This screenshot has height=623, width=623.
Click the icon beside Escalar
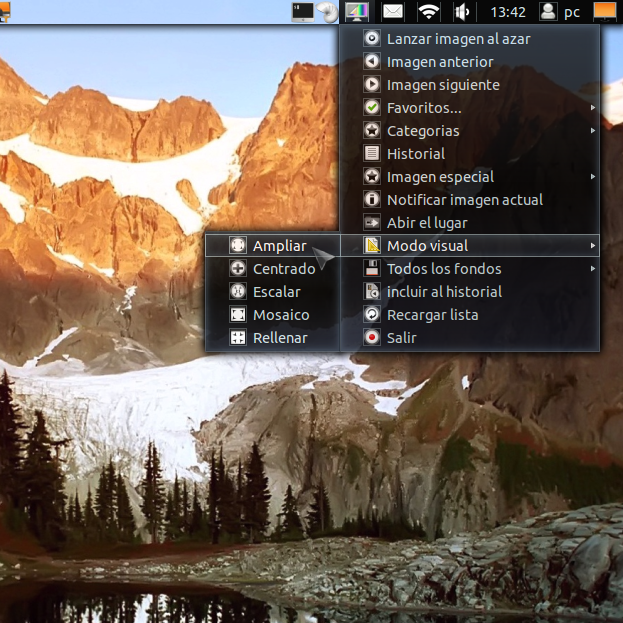click(238, 292)
